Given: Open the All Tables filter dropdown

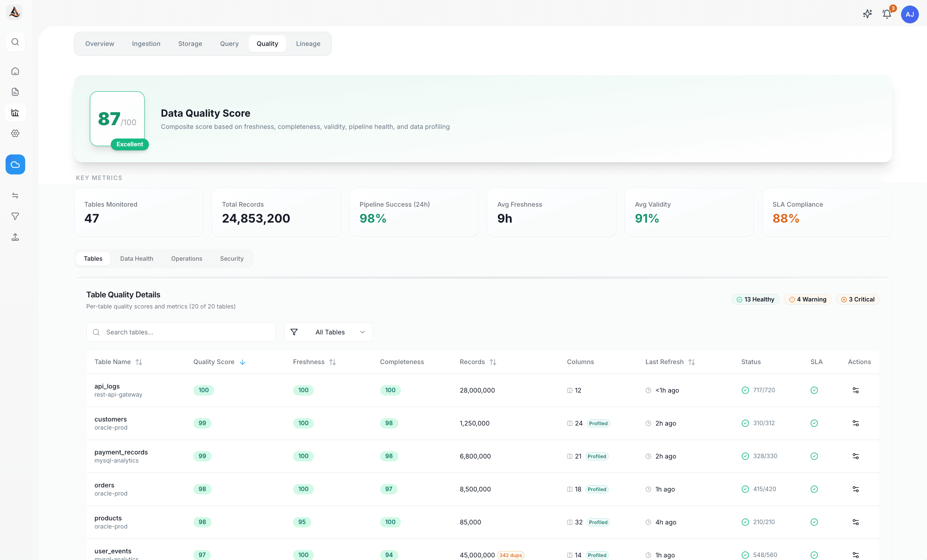Looking at the screenshot, I should [x=328, y=332].
